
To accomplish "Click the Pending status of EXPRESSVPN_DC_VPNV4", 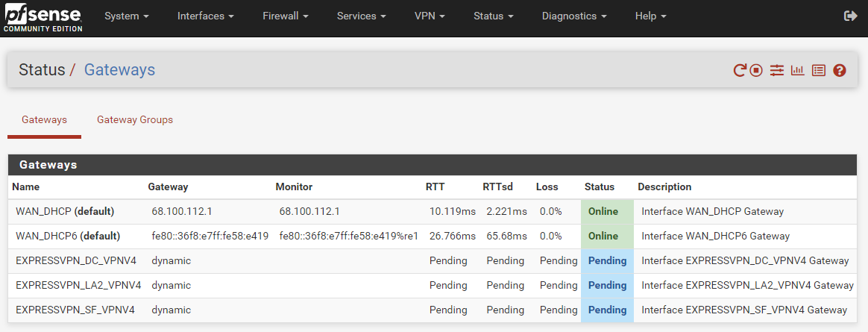I will click(607, 260).
